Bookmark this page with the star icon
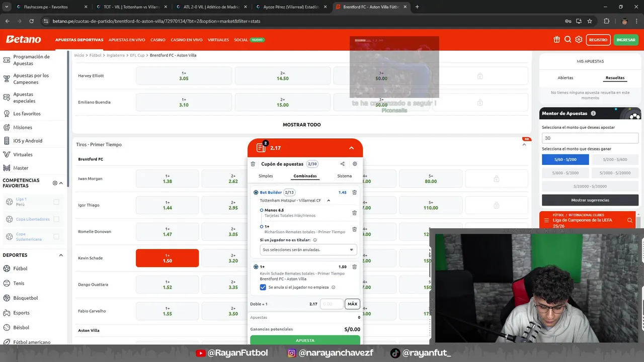The height and width of the screenshot is (362, 644). pos(590,21)
